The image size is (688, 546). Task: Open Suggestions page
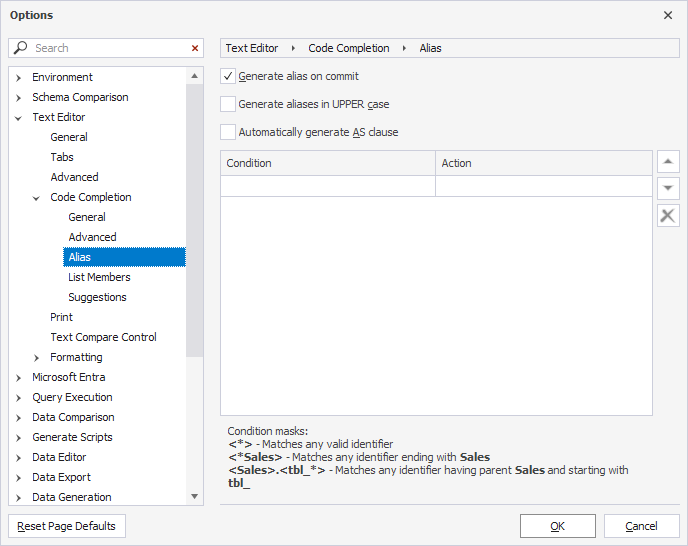click(x=97, y=297)
